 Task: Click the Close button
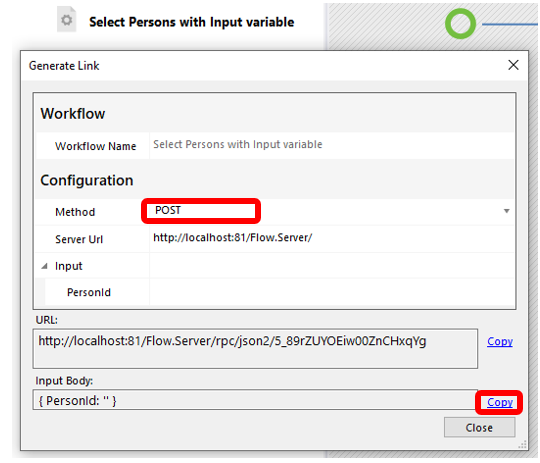479,428
